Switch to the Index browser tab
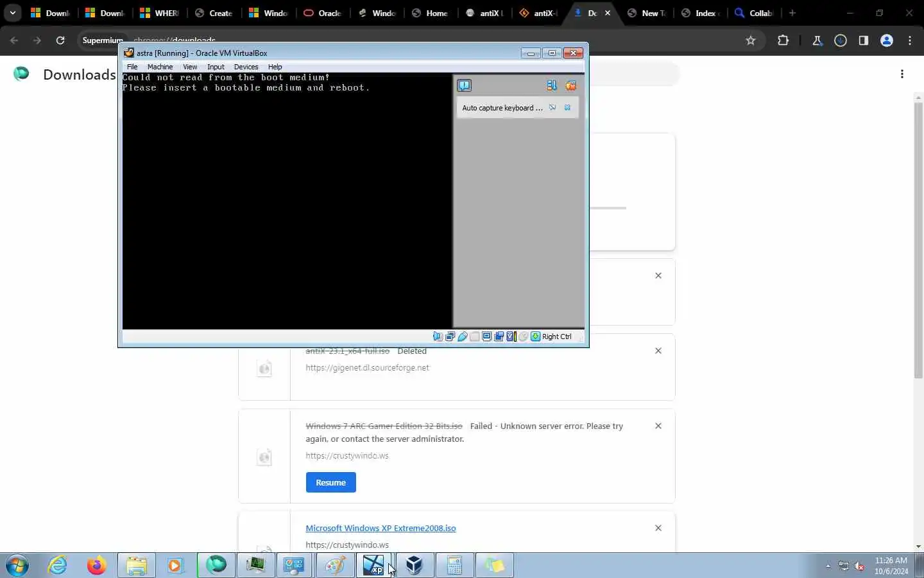 (701, 13)
